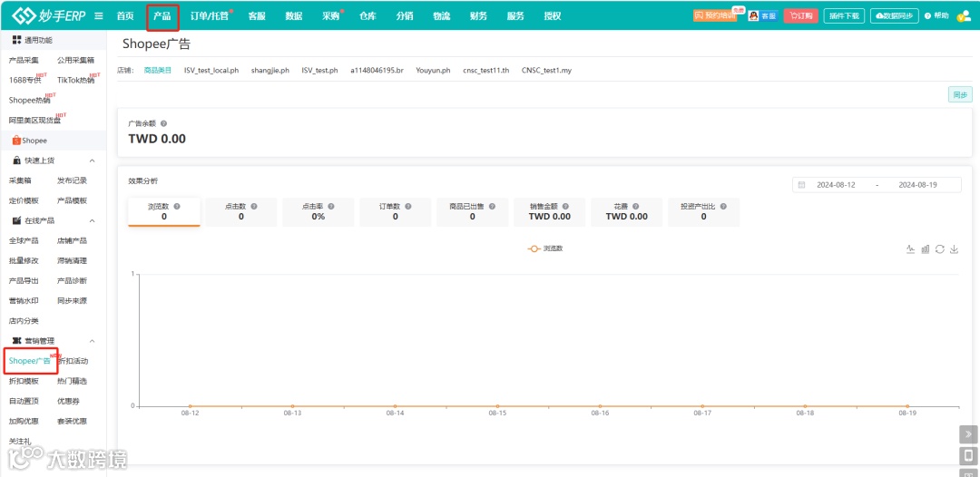Open 授权 in top navigation
Viewport: 980px width, 477px height.
(x=553, y=16)
